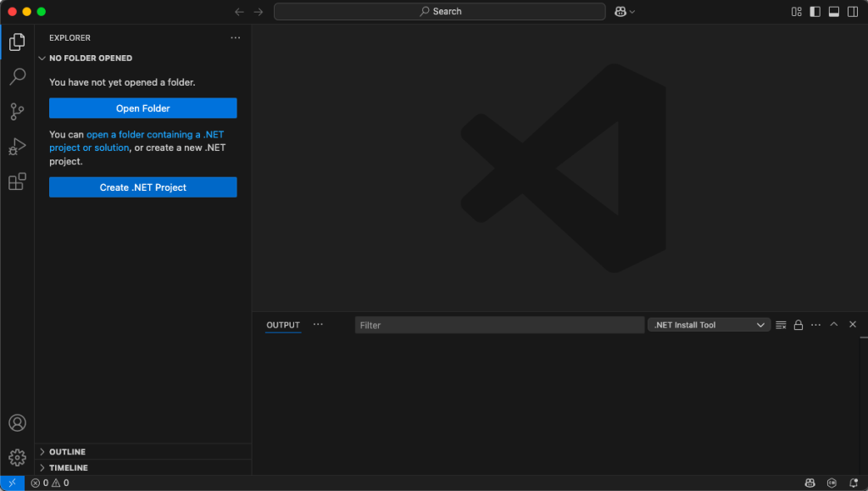The height and width of the screenshot is (491, 868).
Task: Click the Create .NET Project button
Action: [x=142, y=187]
